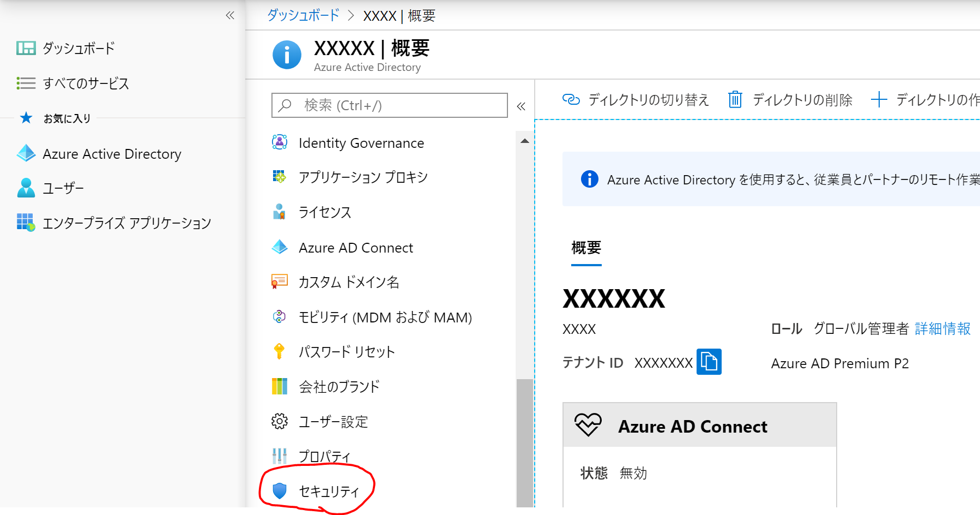
Task: Click the blue info icon beside XXXXX | 概要 title
Action: tap(287, 55)
